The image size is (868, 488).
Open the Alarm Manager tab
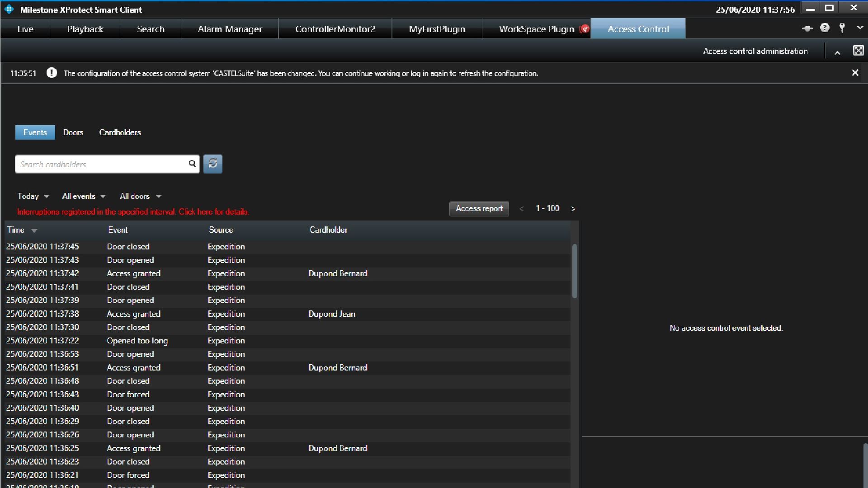[230, 29]
